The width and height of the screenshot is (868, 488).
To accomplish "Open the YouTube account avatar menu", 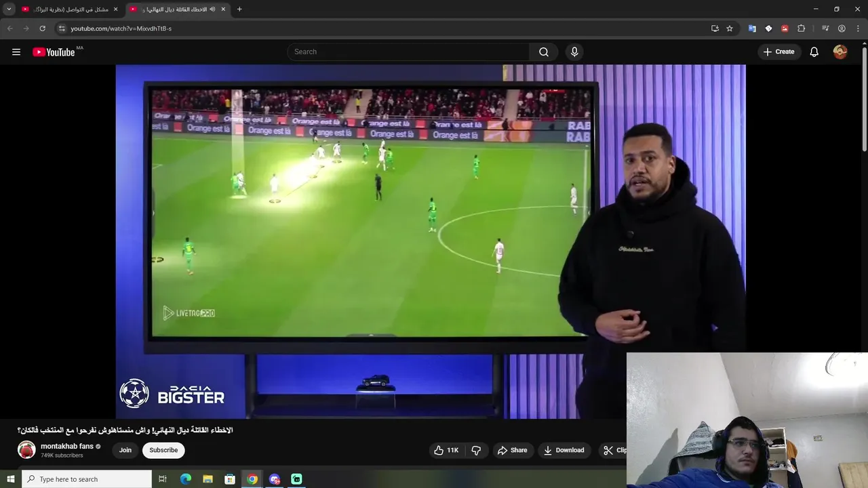I will click(840, 52).
